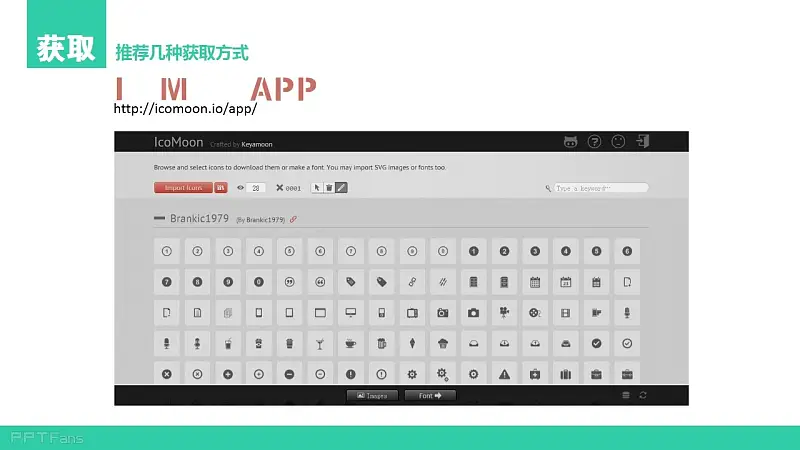Select the outlined checkmark circle icon
The height and width of the screenshot is (450, 800).
pos(627,343)
